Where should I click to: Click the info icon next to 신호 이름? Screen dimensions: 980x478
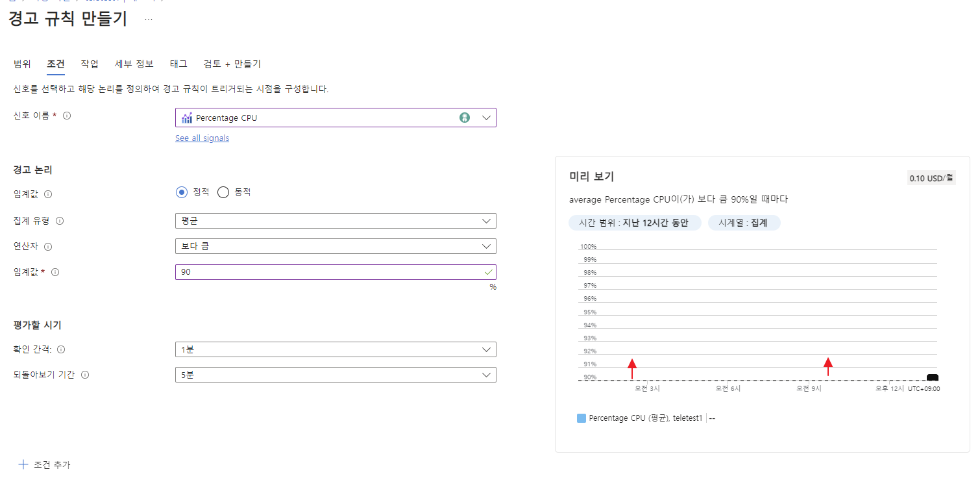66,116
